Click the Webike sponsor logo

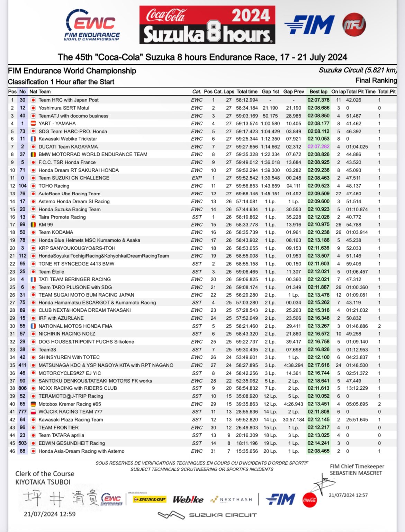click(x=188, y=499)
